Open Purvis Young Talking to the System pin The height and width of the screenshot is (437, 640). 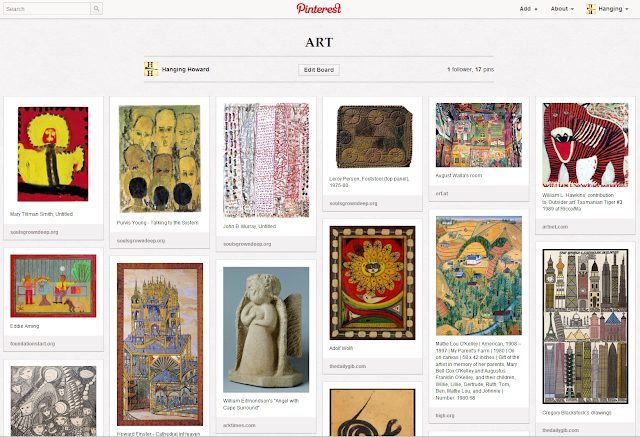[x=160, y=159]
